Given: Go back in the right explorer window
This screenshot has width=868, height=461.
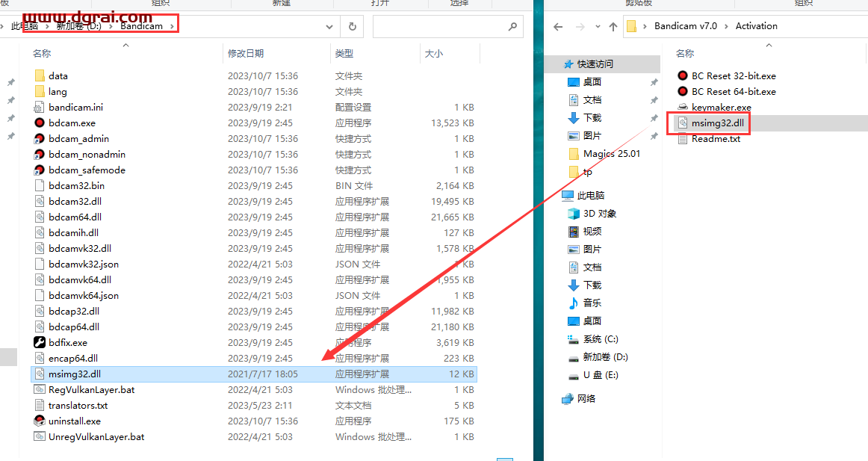Looking at the screenshot, I should (558, 26).
